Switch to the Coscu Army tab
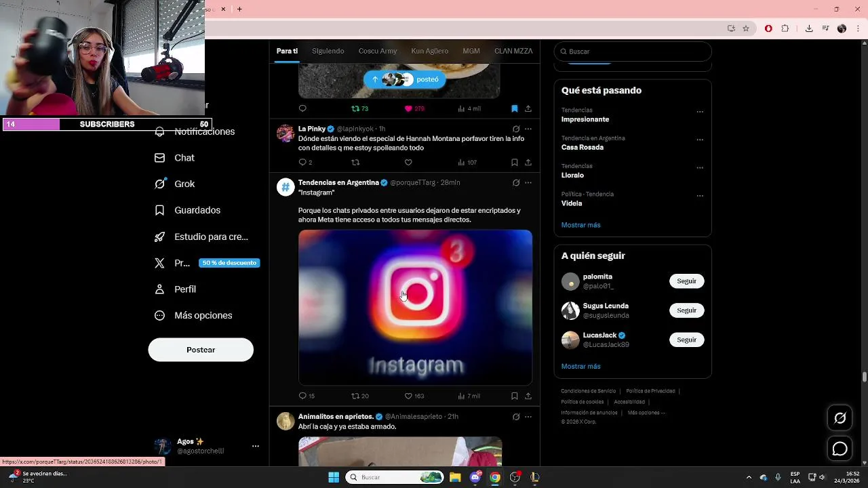 click(x=378, y=51)
